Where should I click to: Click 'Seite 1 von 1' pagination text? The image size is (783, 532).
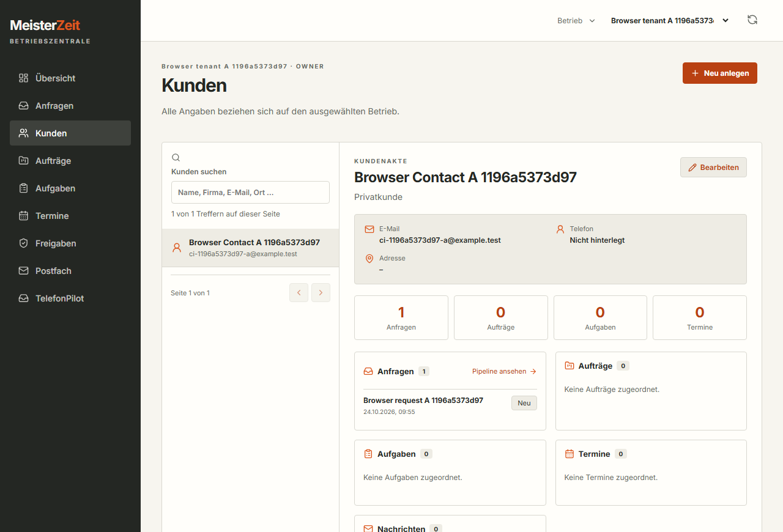pyautogui.click(x=190, y=293)
